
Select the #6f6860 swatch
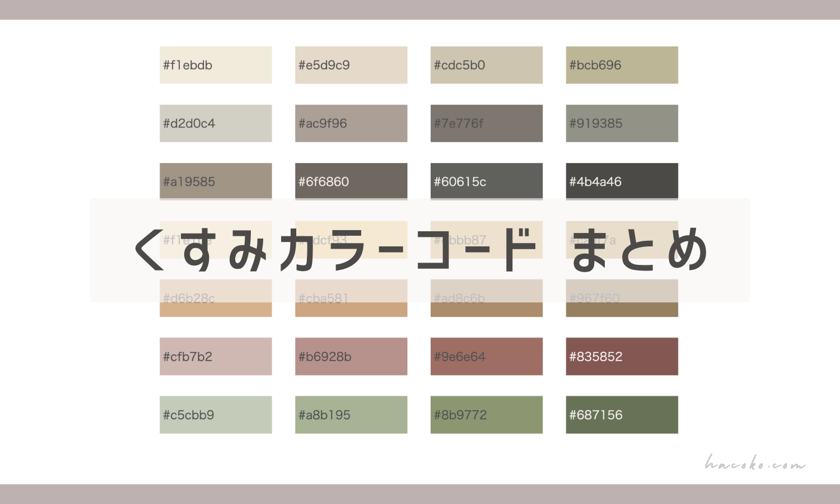click(351, 181)
